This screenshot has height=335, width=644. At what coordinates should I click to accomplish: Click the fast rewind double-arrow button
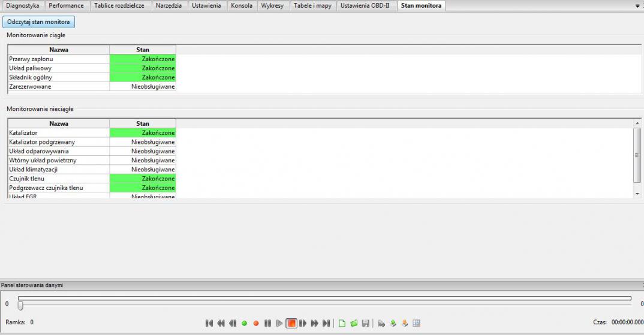click(221, 324)
